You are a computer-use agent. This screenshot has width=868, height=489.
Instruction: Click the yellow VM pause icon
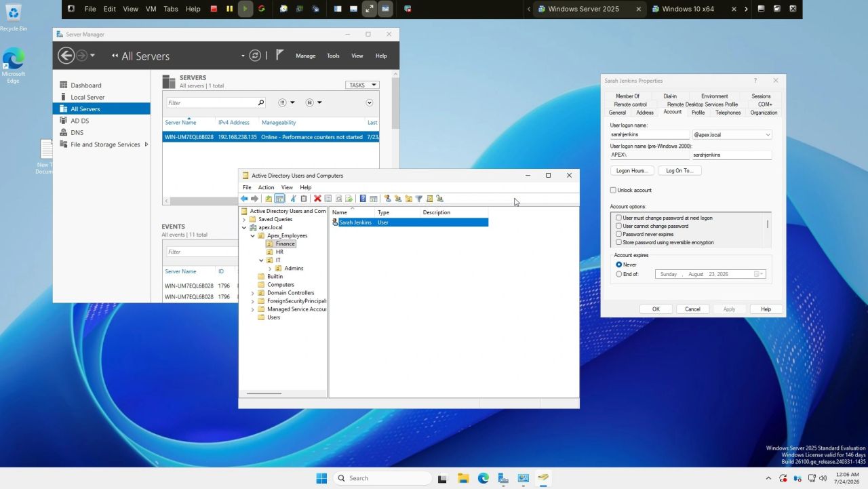click(230, 9)
